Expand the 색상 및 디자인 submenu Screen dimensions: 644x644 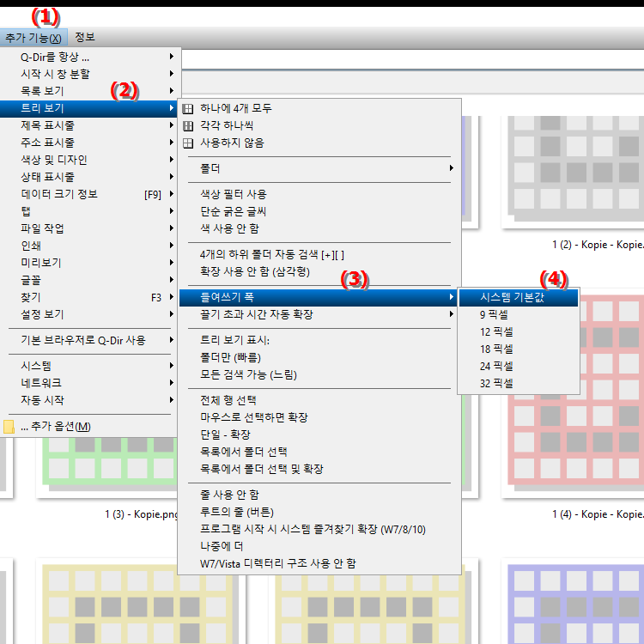(88, 160)
